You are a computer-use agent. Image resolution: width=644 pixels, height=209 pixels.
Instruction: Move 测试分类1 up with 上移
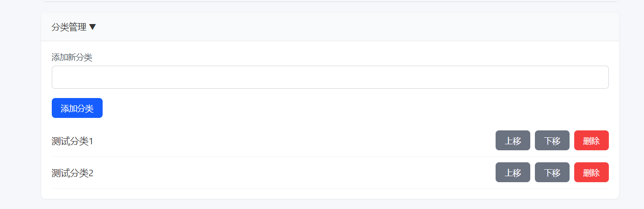513,141
